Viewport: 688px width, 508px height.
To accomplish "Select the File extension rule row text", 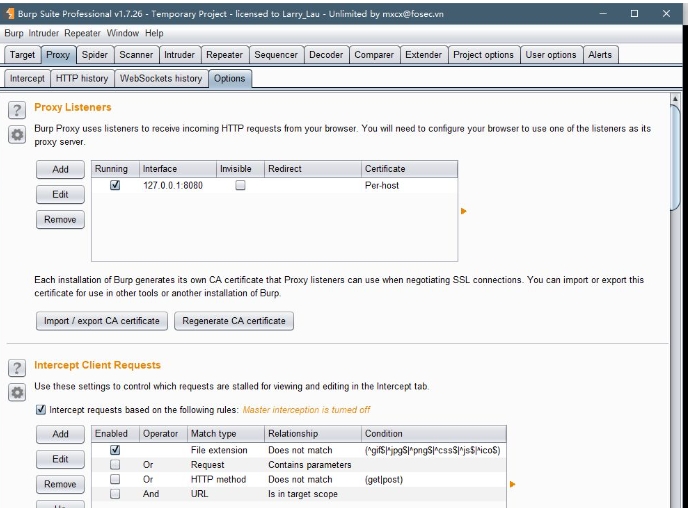I will coord(219,450).
